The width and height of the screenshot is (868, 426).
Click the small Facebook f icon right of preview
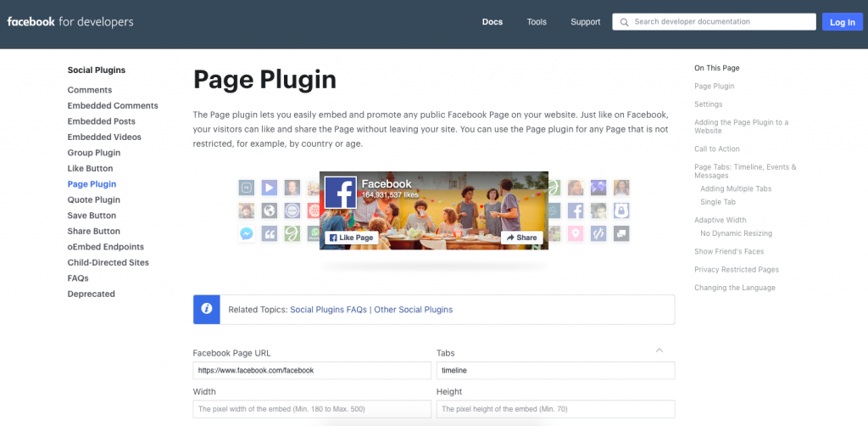(576, 210)
